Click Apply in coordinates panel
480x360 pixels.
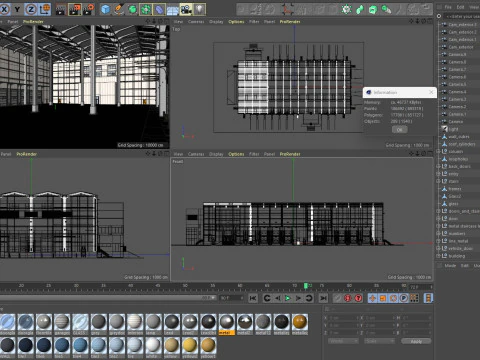tap(416, 341)
